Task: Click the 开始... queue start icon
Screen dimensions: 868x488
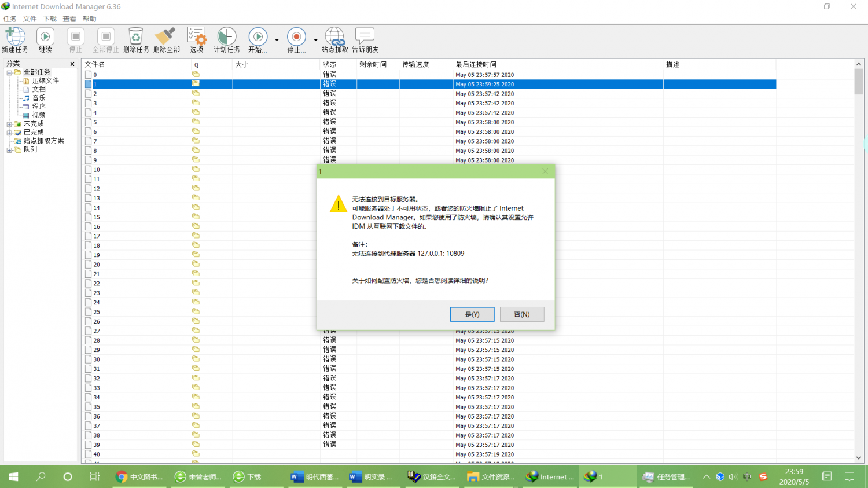Action: [258, 39]
